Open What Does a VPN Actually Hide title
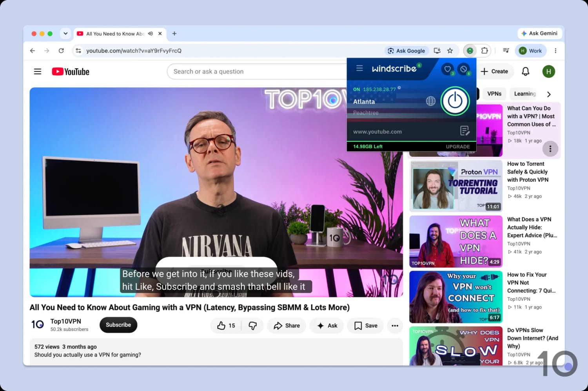 point(532,227)
